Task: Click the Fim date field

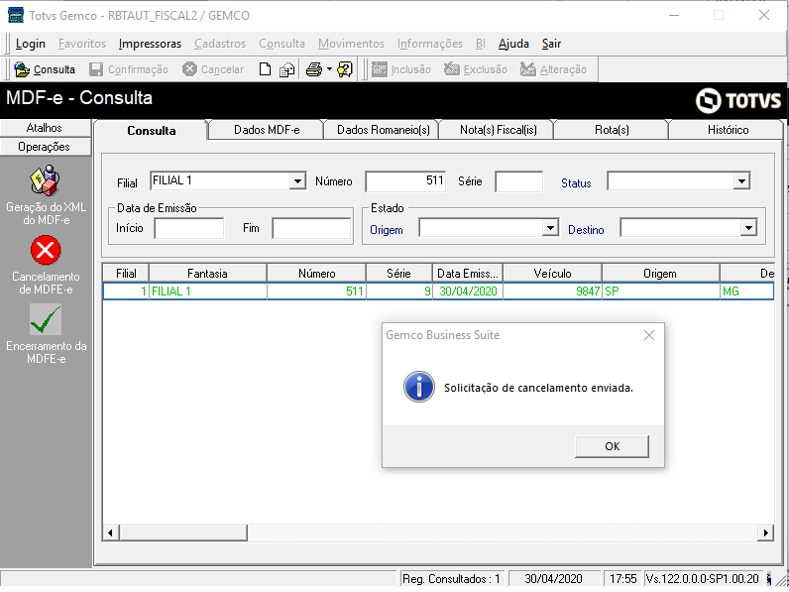Action: tap(311, 229)
